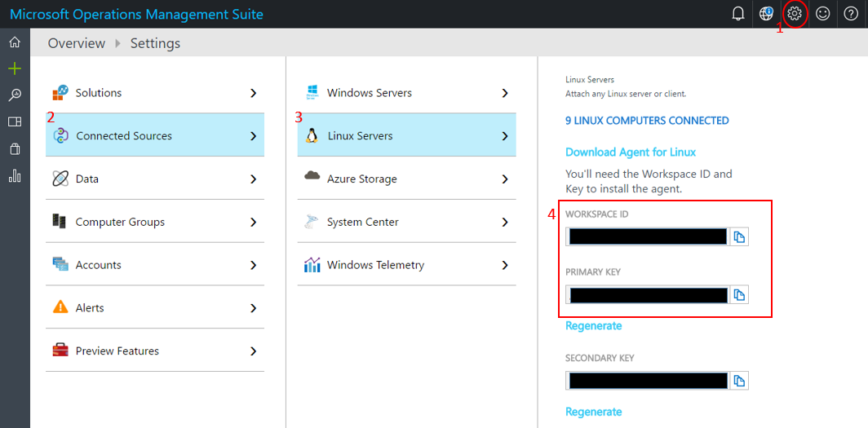Click into the Secondary Key field

(648, 381)
